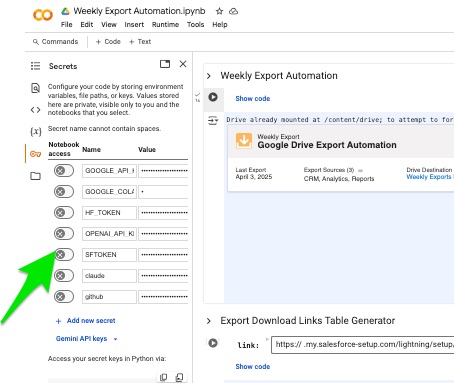This screenshot has width=454, height=383.
Task: Edit the HF_TOKEN name field
Action: coord(109,213)
